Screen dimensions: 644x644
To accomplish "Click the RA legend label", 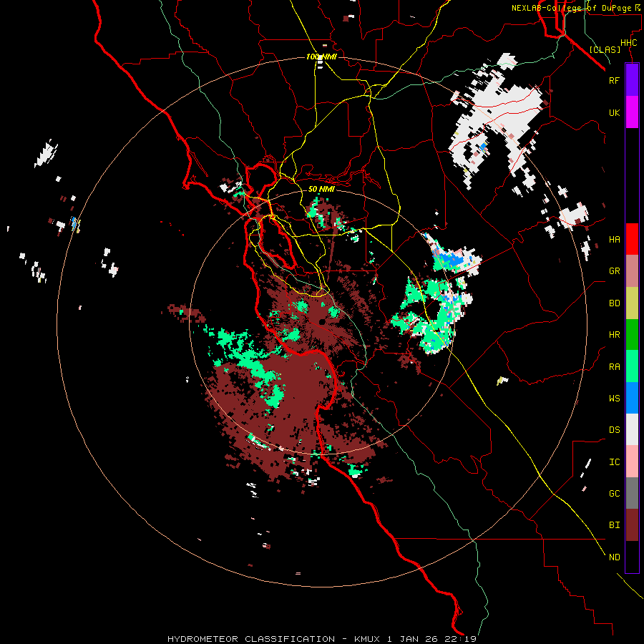I will (614, 367).
